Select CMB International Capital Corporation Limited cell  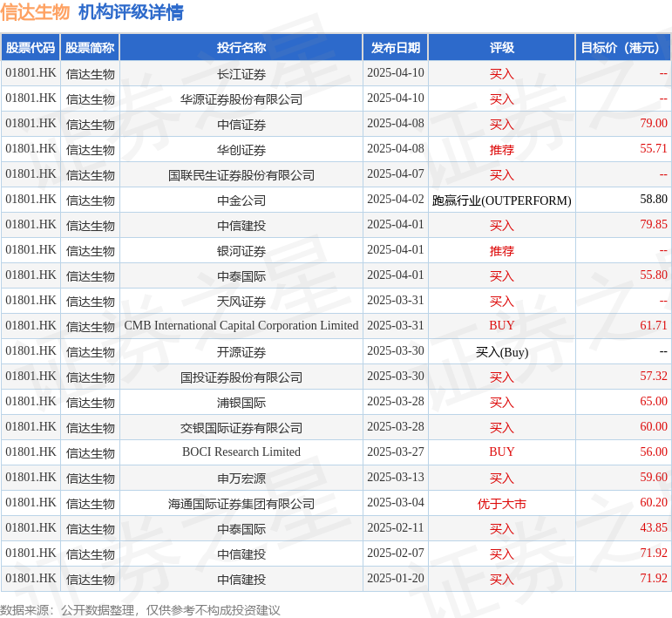click(241, 326)
